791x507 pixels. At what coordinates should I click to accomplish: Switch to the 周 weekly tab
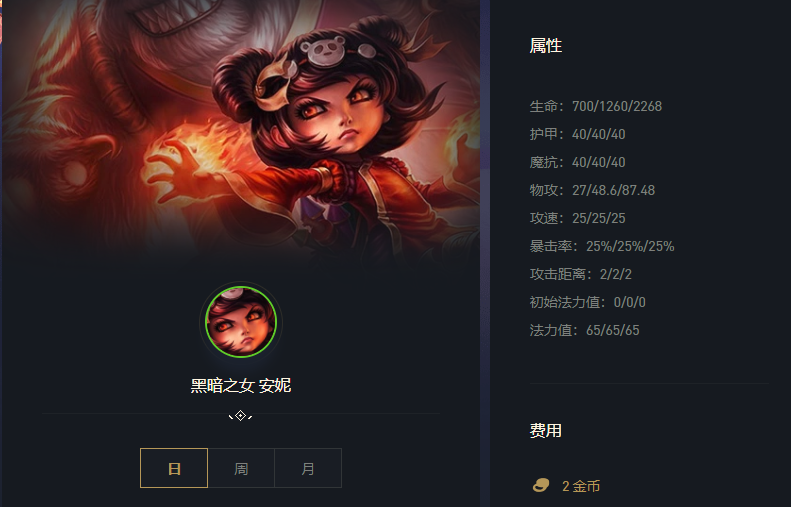241,468
